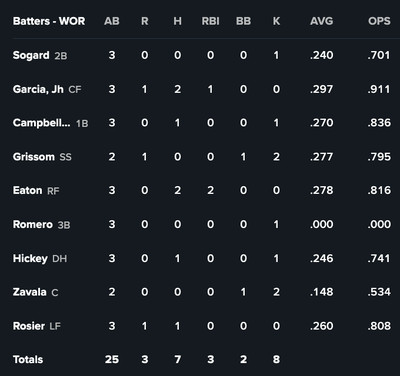Select the Hickey player name
The width and height of the screenshot is (400, 376).
[30, 258]
